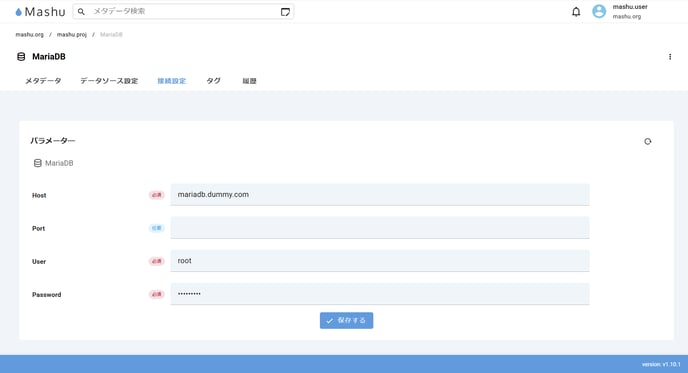Image resolution: width=688 pixels, height=373 pixels.
Task: Open the 履歴 tab
Action: point(249,81)
